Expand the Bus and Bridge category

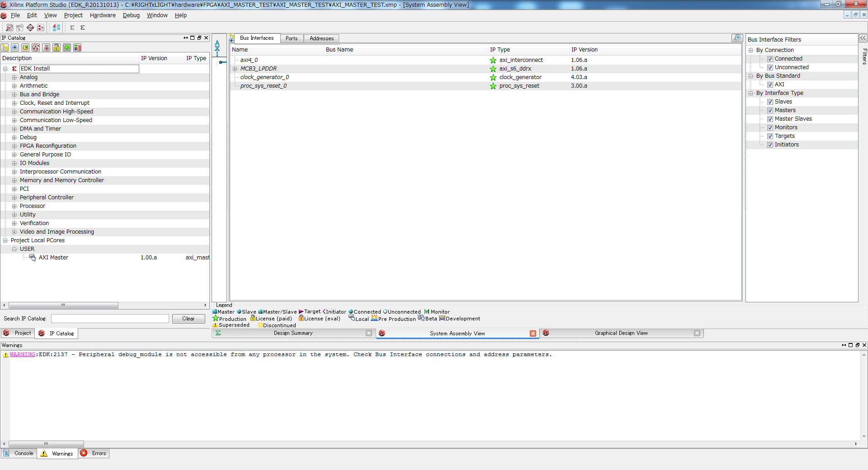click(x=14, y=95)
